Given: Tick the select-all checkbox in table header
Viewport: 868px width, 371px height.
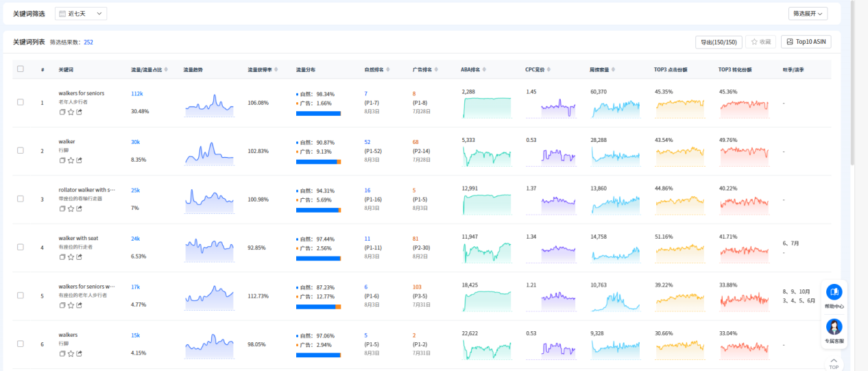Looking at the screenshot, I should [21, 69].
